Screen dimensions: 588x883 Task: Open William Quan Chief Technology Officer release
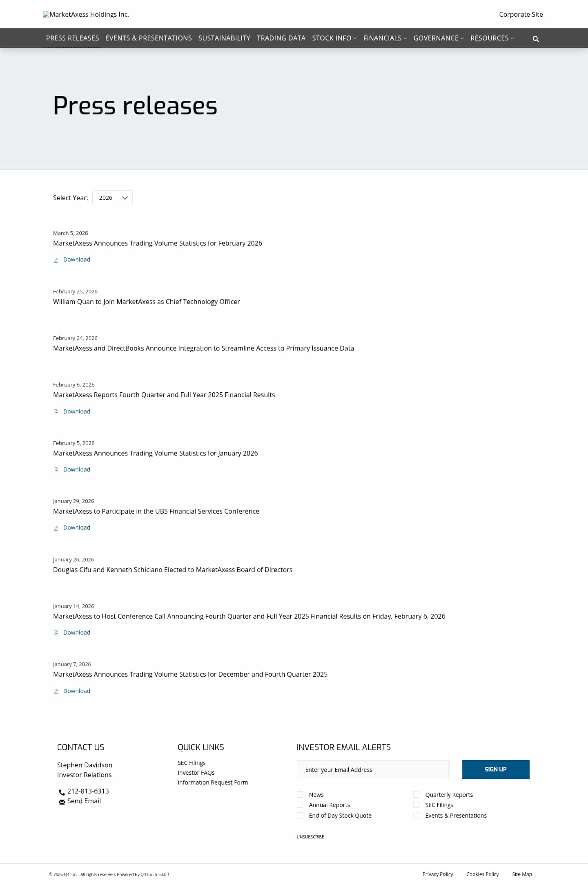pos(147,302)
